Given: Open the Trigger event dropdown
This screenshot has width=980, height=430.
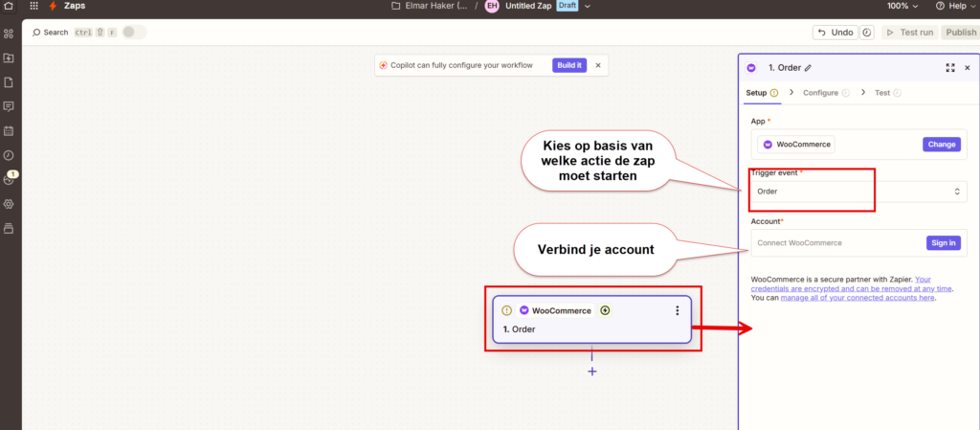Looking at the screenshot, I should (858, 192).
